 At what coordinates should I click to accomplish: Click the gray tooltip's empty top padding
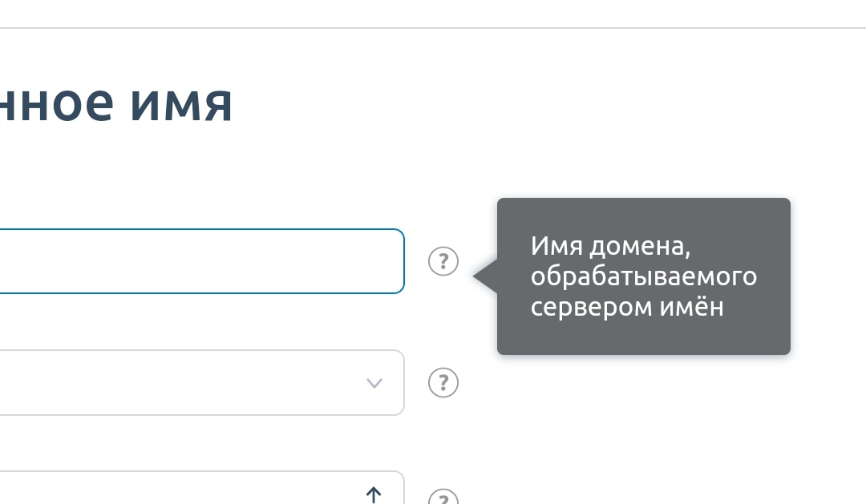(x=643, y=213)
